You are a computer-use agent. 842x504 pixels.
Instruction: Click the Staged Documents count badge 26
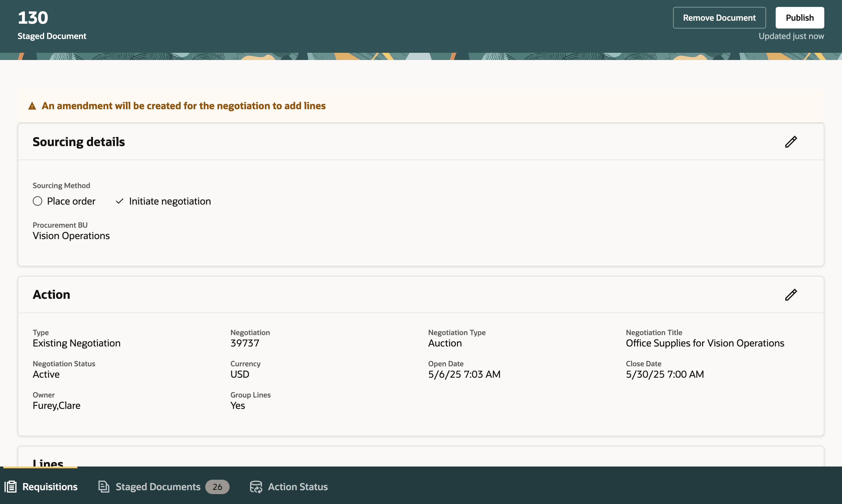tap(217, 487)
